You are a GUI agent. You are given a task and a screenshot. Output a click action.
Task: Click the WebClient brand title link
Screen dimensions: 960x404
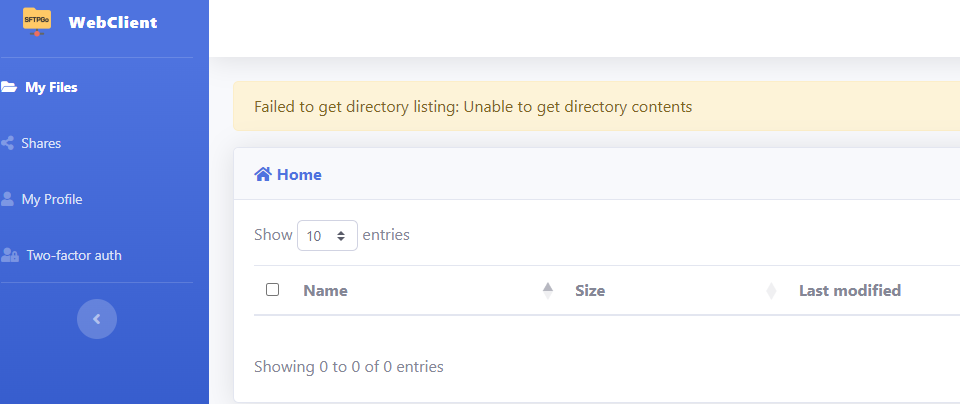point(113,23)
